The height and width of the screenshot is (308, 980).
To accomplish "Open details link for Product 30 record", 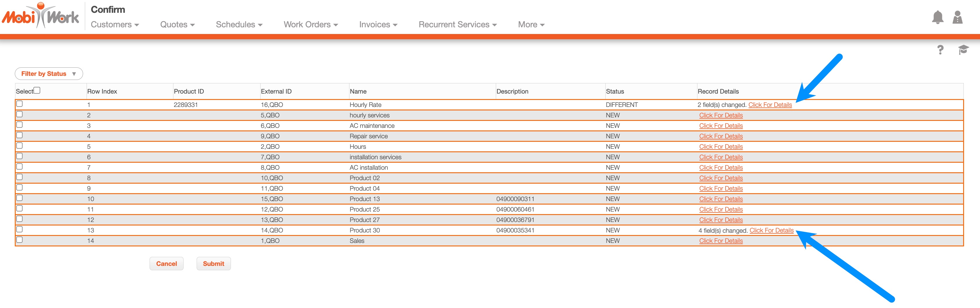I will [771, 231].
